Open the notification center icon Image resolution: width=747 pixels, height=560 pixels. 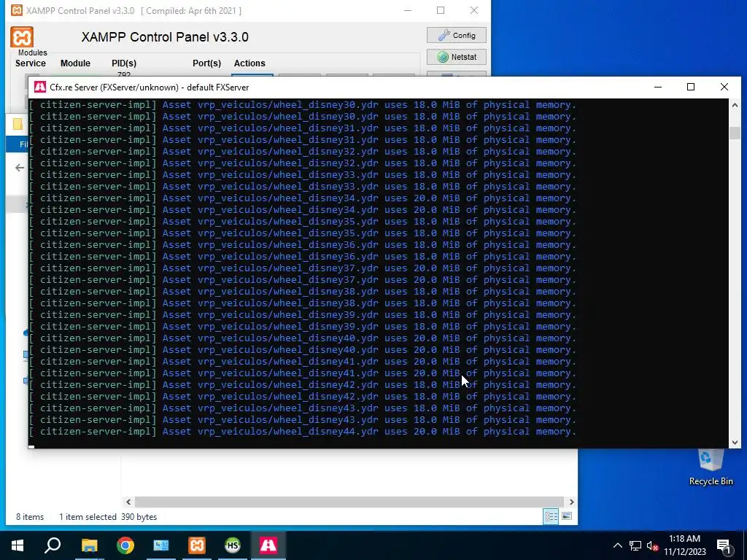724,545
